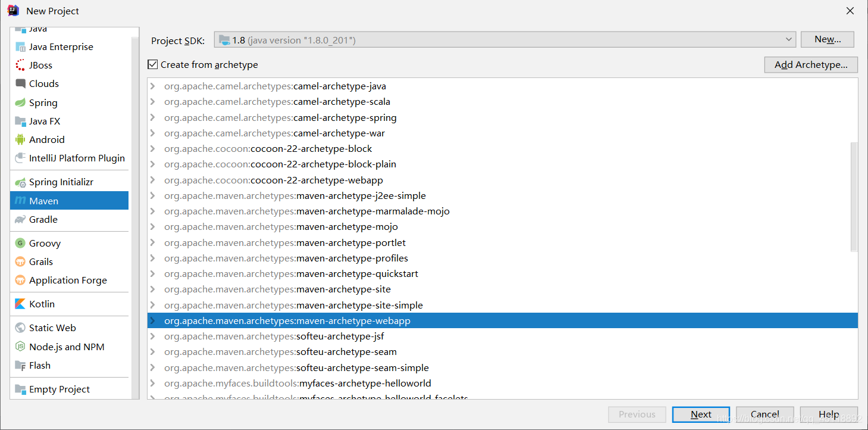
Task: Click the Spring leaf icon
Action: [20, 103]
